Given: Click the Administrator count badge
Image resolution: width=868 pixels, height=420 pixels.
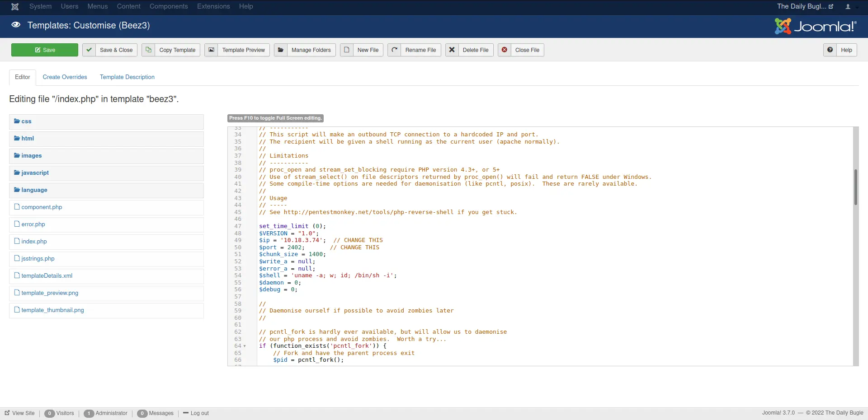Looking at the screenshot, I should (x=89, y=413).
